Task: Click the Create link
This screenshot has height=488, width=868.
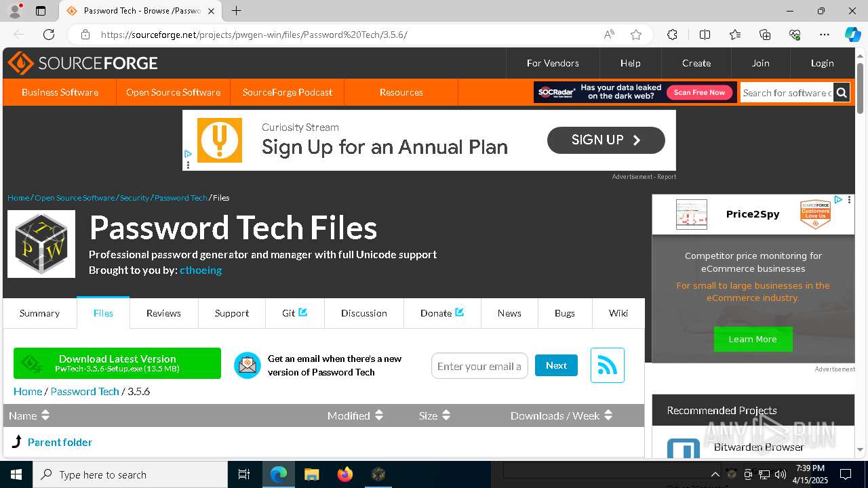Action: click(x=696, y=63)
